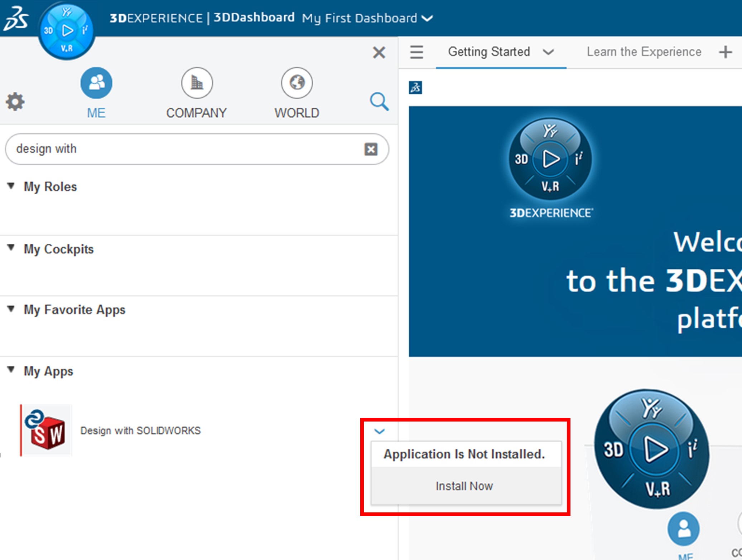Add a new tab with plus
The image size is (742, 560).
725,52
